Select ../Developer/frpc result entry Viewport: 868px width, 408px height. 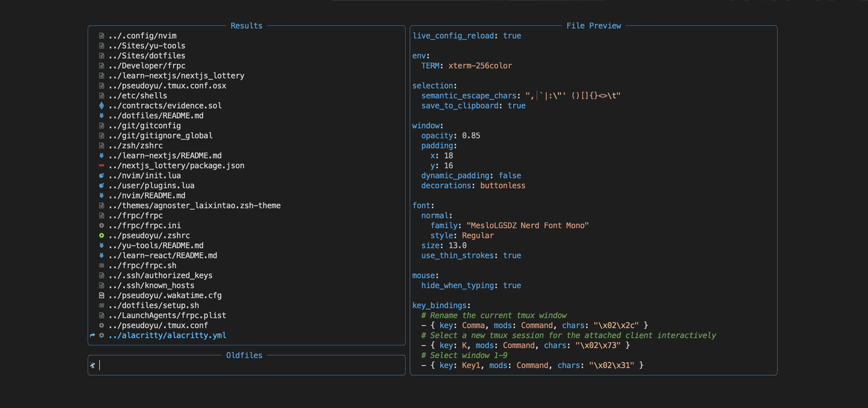tap(147, 66)
